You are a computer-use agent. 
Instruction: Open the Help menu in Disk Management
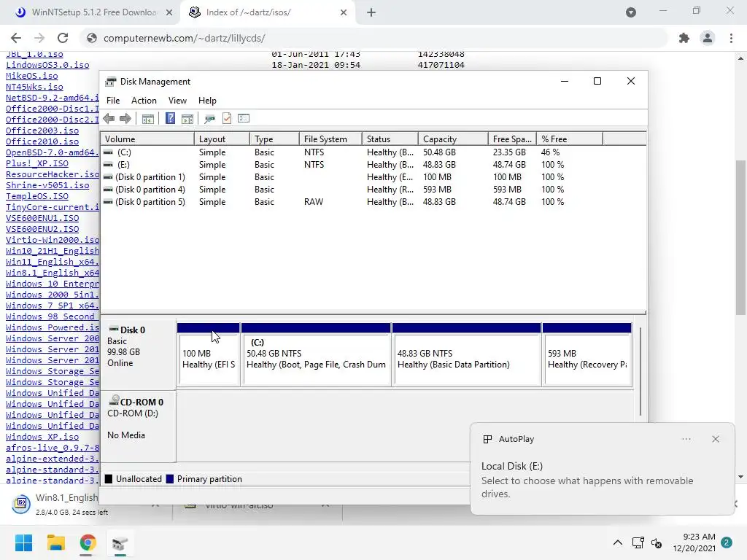(x=207, y=101)
